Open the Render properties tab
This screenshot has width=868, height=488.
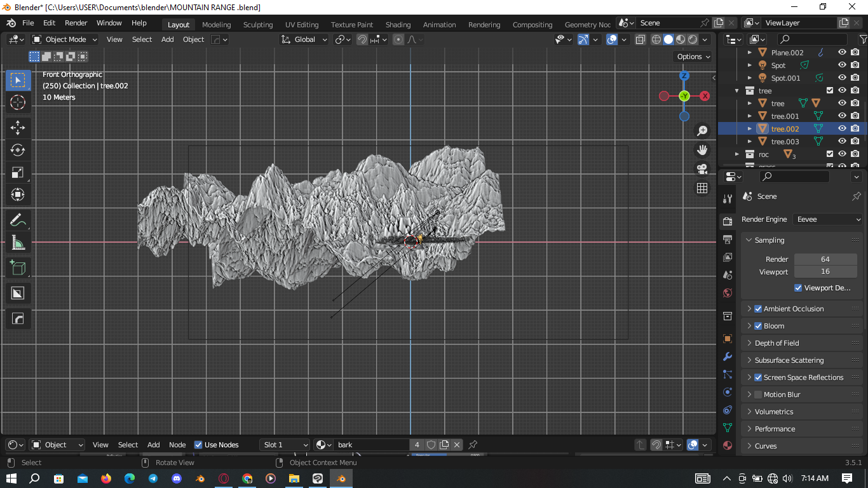pos(728,221)
